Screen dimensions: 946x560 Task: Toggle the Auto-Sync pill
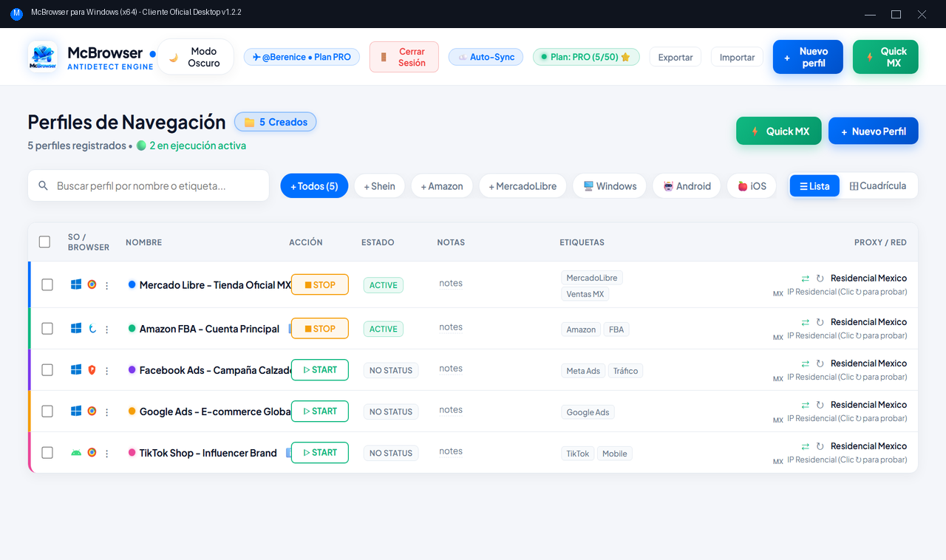coord(486,57)
